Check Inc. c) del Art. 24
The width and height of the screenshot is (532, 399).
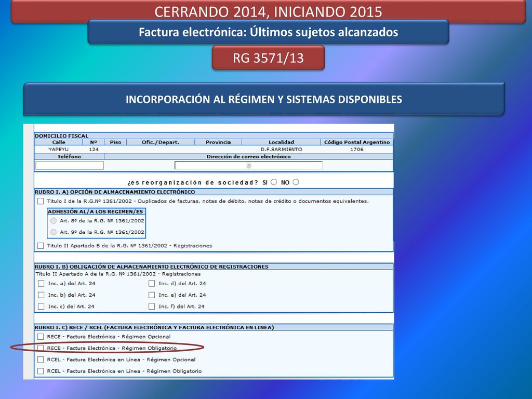coord(41,307)
